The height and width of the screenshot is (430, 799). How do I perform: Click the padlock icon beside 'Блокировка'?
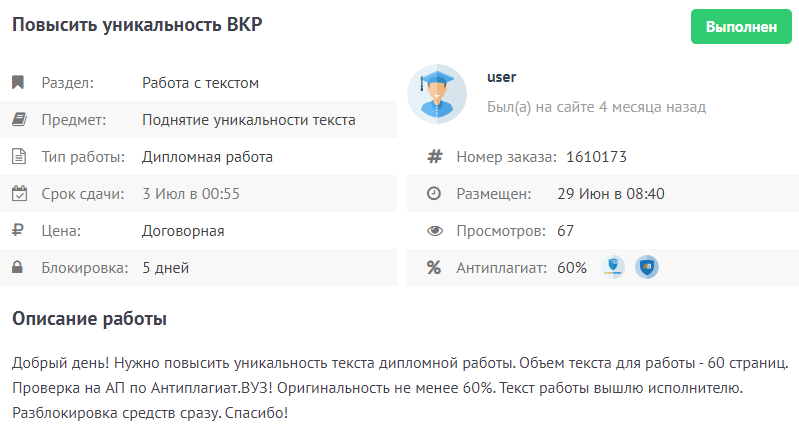(18, 268)
